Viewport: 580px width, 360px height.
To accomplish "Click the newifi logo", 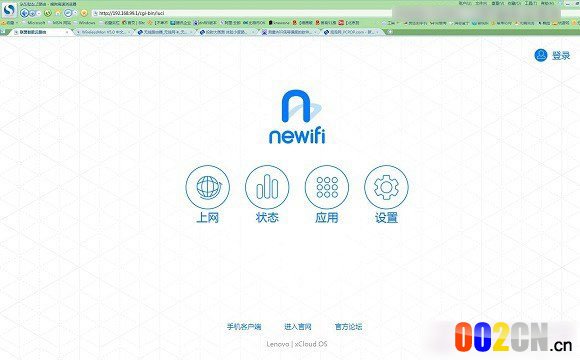I will [x=297, y=117].
